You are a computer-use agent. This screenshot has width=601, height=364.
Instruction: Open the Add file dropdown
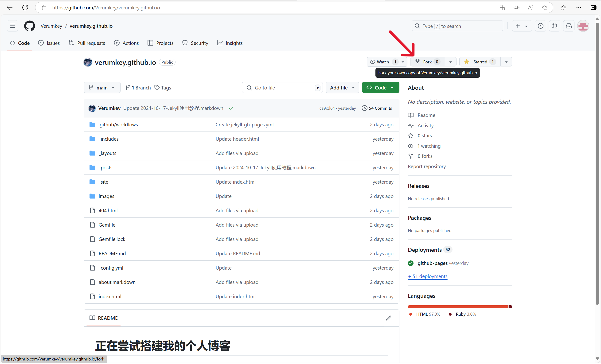[343, 88]
